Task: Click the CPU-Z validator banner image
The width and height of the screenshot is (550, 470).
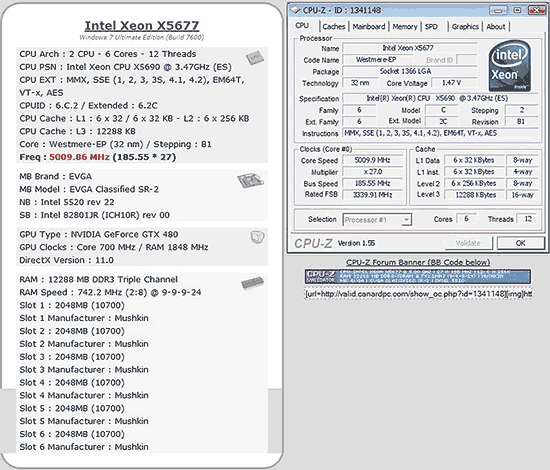Action: [x=417, y=276]
